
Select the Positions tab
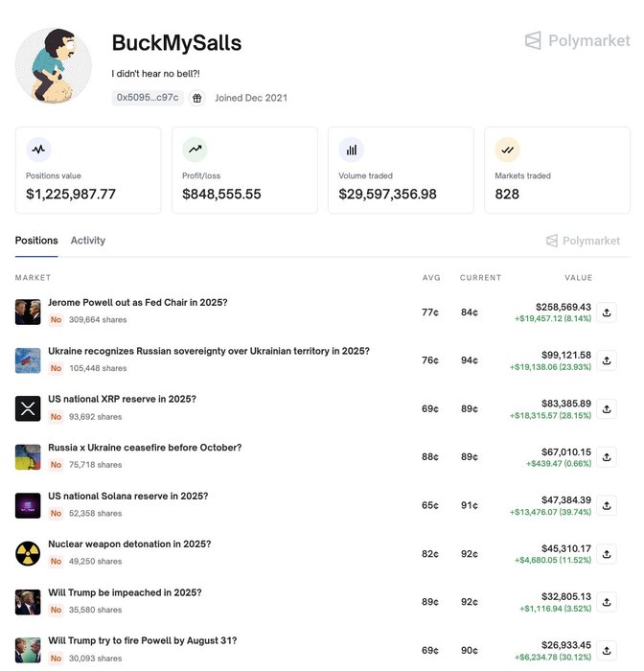pyautogui.click(x=36, y=241)
